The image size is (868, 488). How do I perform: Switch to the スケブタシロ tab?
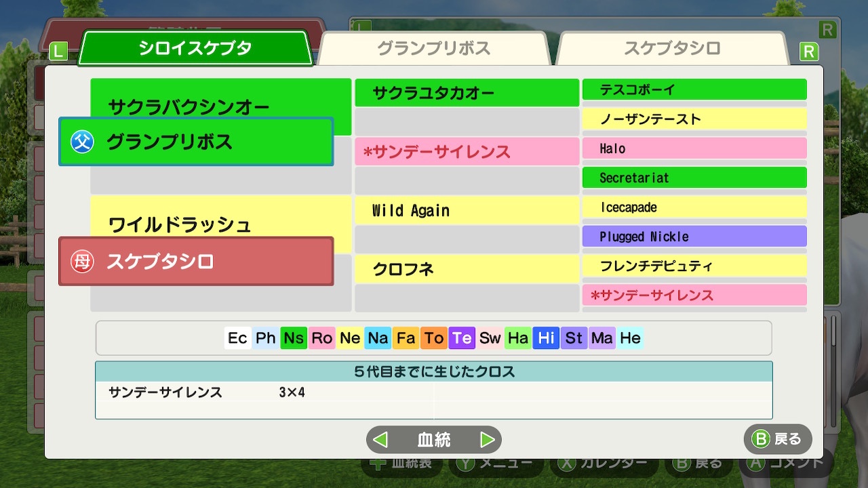(x=671, y=49)
